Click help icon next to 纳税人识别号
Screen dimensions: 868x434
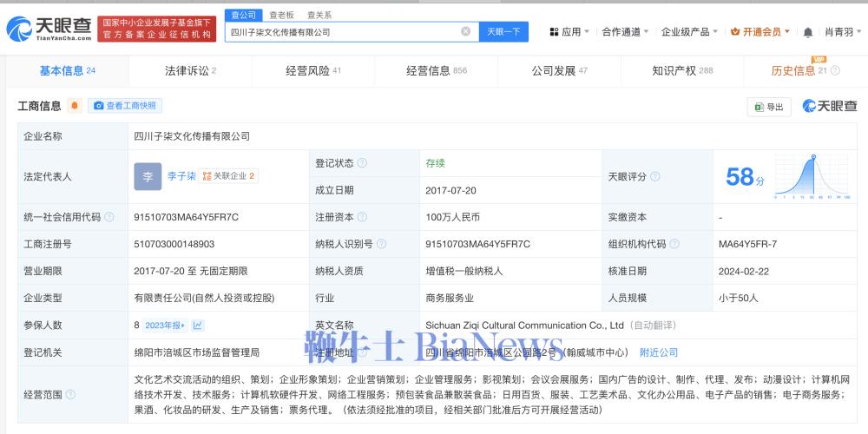click(381, 244)
